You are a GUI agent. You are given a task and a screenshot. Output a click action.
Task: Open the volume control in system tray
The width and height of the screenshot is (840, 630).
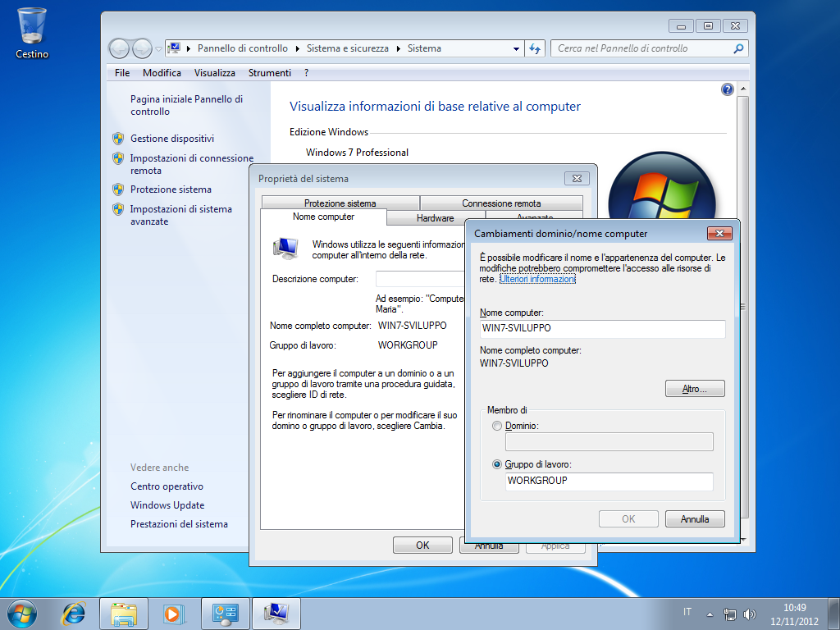click(x=749, y=613)
